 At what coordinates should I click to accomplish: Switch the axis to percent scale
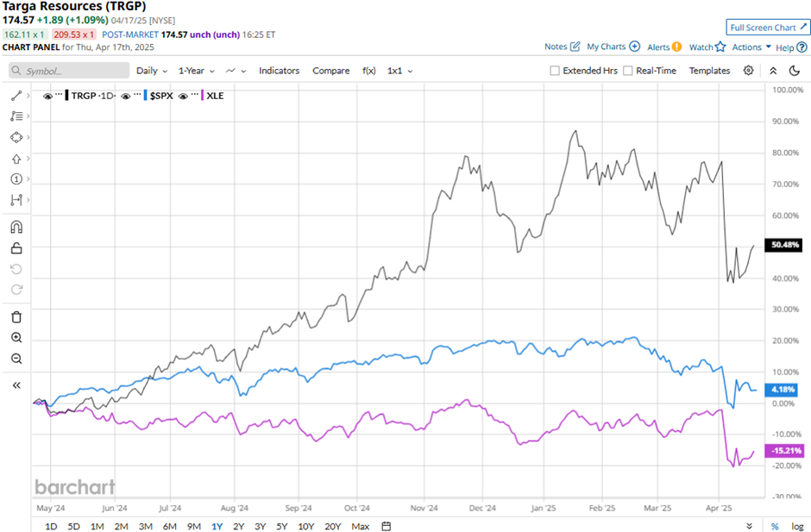tap(774, 526)
